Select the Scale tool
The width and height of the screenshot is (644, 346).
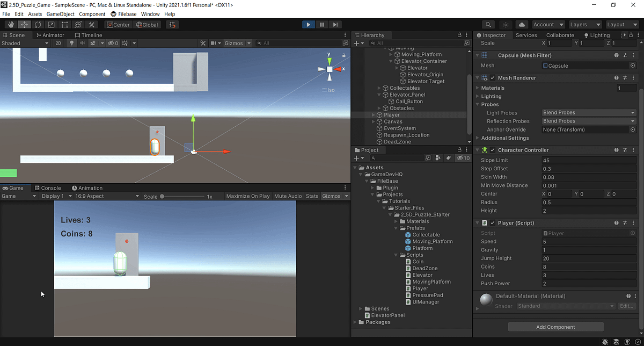tap(50, 24)
